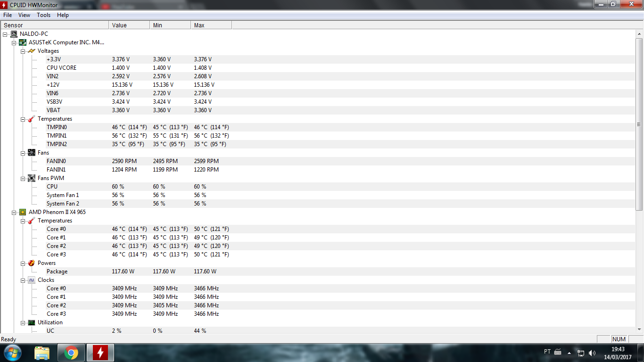Click the 2590 RPM FANIN0 value
Image resolution: width=644 pixels, height=362 pixels.
pos(124,161)
